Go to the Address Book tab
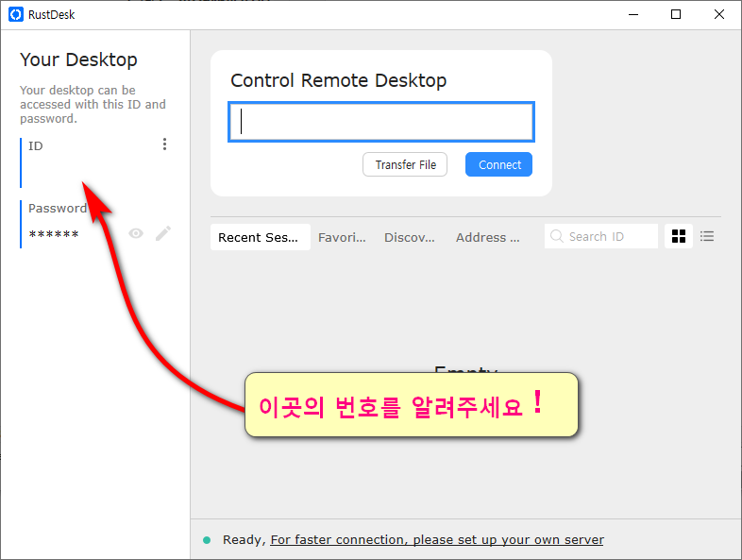Image resolution: width=742 pixels, height=560 pixels. [x=487, y=237]
